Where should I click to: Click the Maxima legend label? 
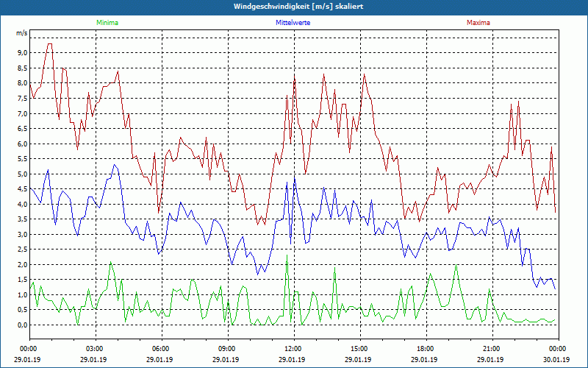[x=478, y=23]
